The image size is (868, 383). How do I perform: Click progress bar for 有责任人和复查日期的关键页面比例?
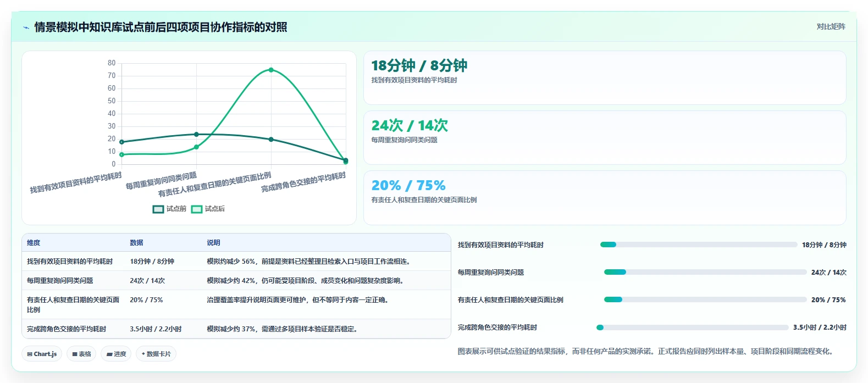tap(705, 299)
